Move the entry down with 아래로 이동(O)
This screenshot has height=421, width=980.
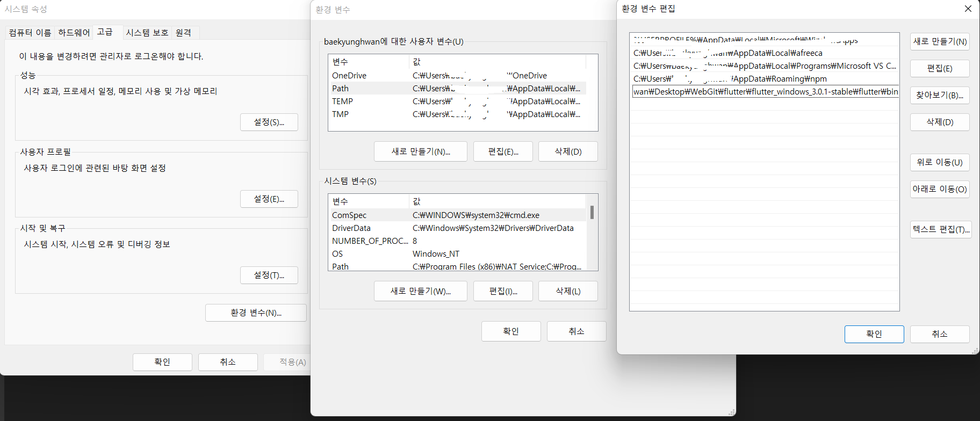point(940,189)
